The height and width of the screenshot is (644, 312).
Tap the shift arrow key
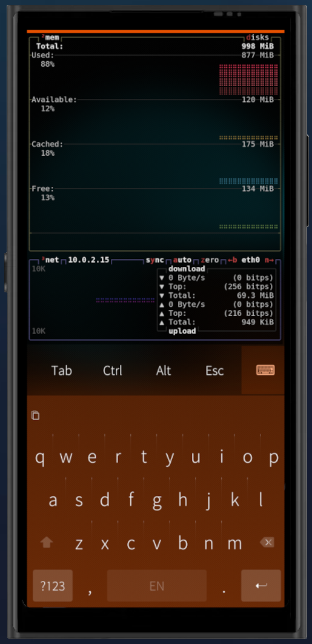[x=47, y=543]
